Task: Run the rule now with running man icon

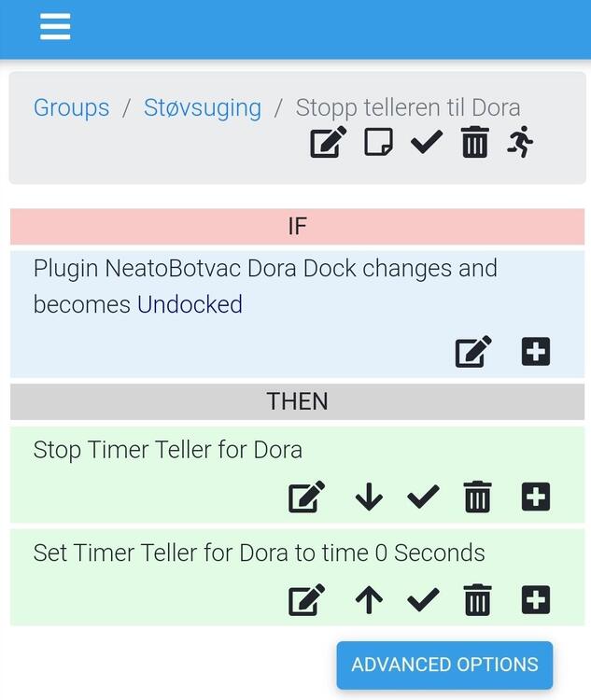Action: tap(520, 143)
